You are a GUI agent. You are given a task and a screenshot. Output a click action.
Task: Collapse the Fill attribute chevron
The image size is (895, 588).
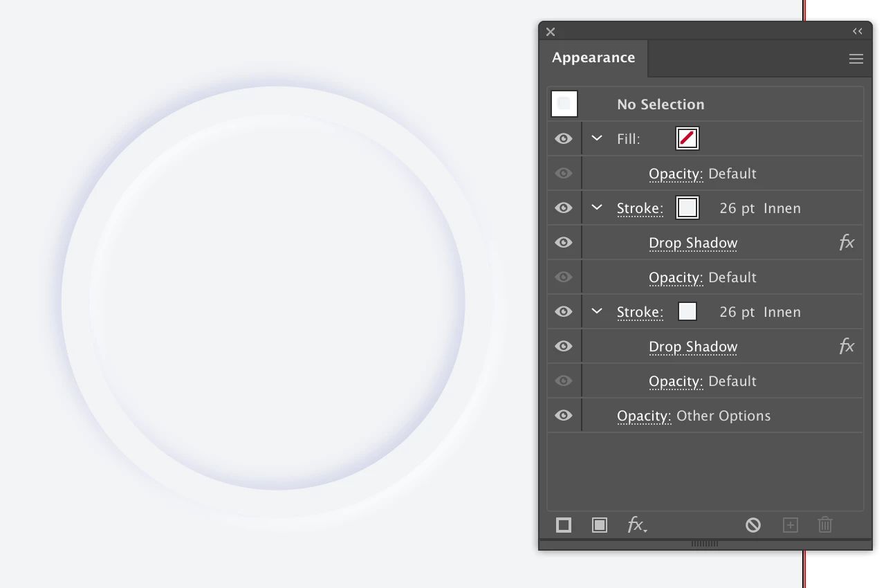click(x=597, y=138)
